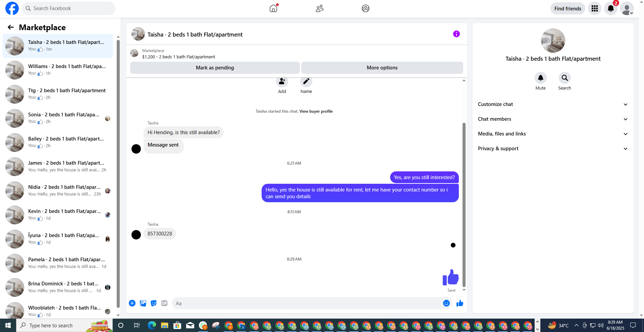Screen dimensions: 644x332
Task: Open the notifications bell
Action: click(x=611, y=8)
